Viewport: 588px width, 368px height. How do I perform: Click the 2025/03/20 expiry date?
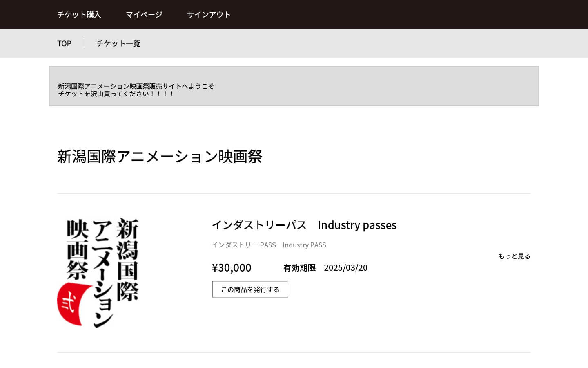(x=345, y=268)
